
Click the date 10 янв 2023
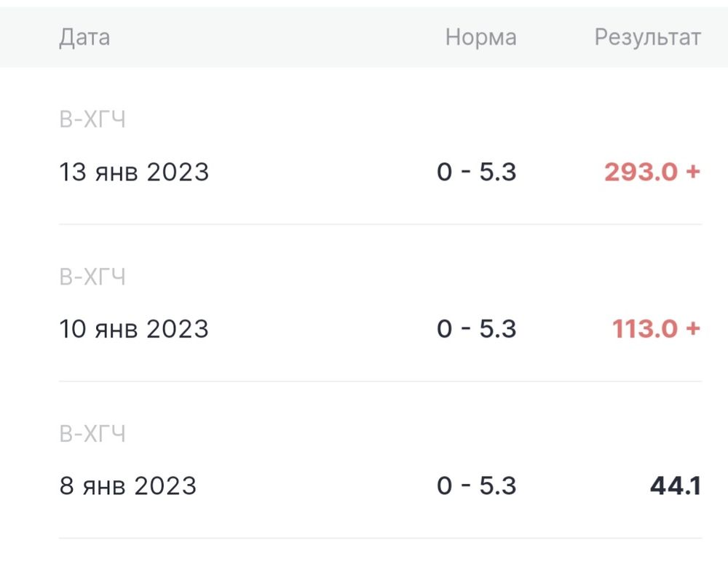click(133, 329)
